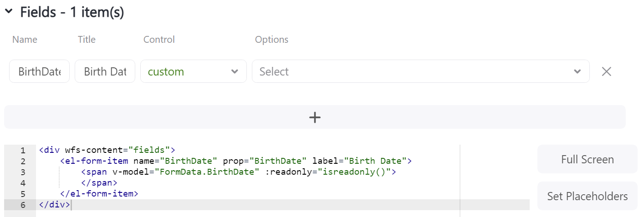Click the Fields - 1 item(s) heading

(x=72, y=13)
